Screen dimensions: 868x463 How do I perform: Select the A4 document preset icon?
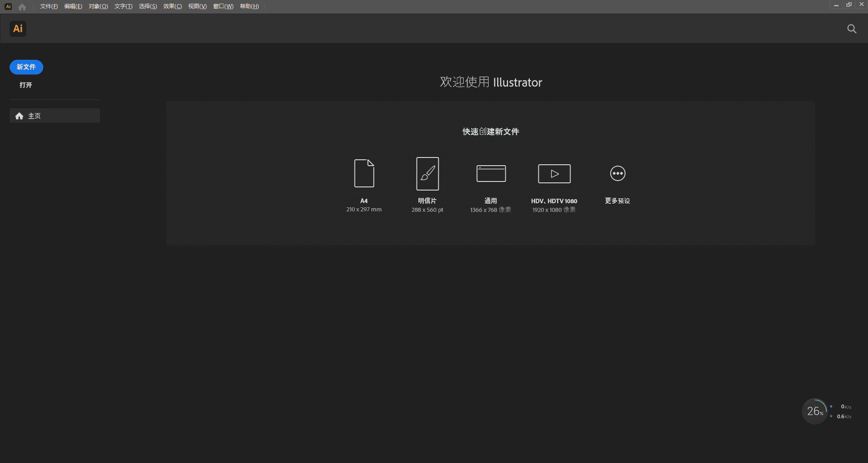point(364,173)
